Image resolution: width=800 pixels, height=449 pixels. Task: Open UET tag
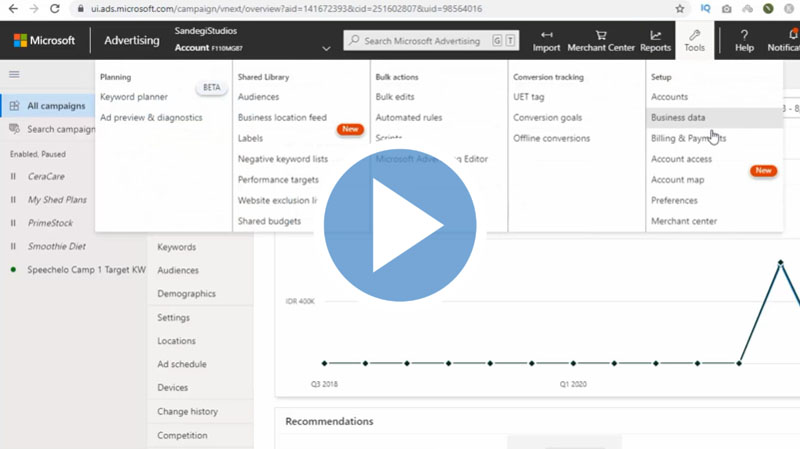tap(529, 96)
